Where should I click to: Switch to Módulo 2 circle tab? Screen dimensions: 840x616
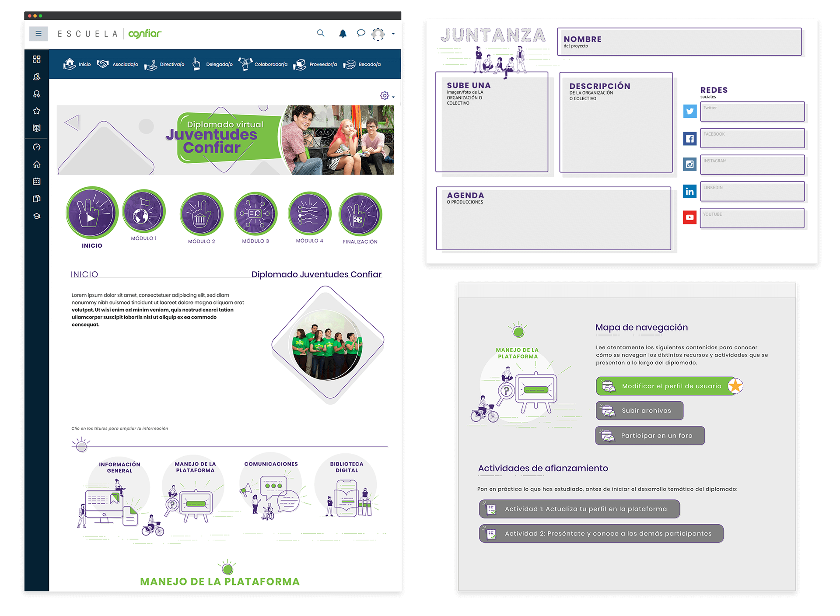pyautogui.click(x=201, y=214)
